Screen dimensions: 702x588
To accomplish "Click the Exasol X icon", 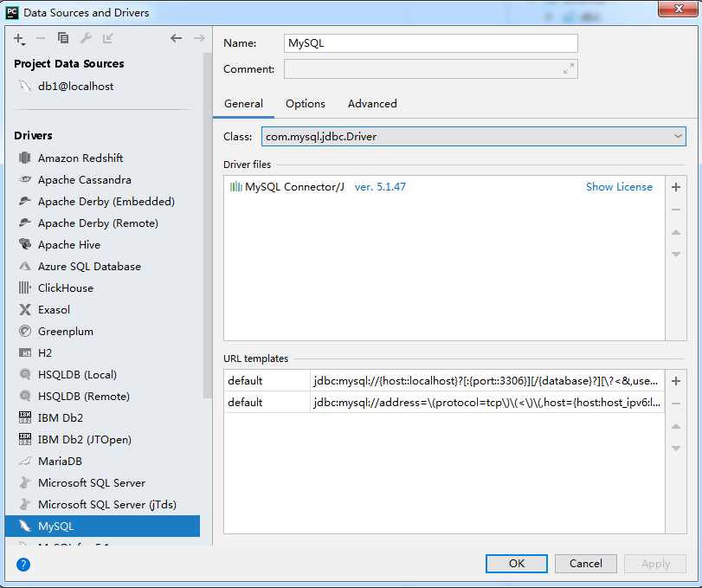I will click(x=25, y=309).
